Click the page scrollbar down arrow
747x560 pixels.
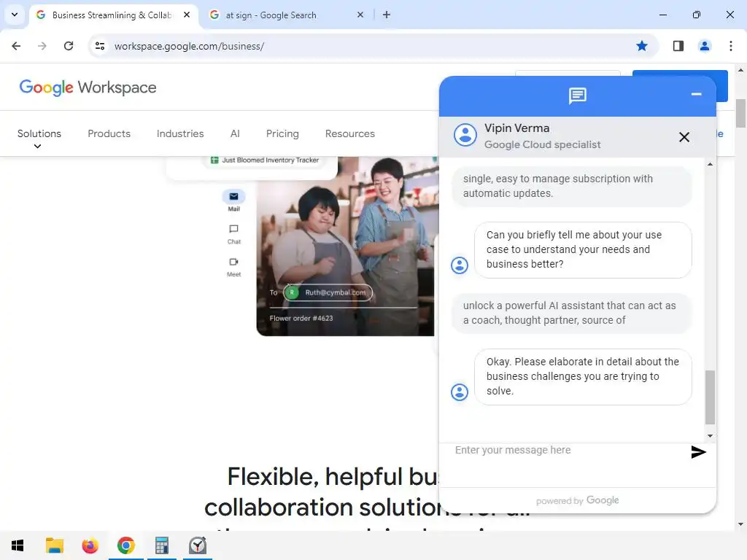(x=740, y=524)
